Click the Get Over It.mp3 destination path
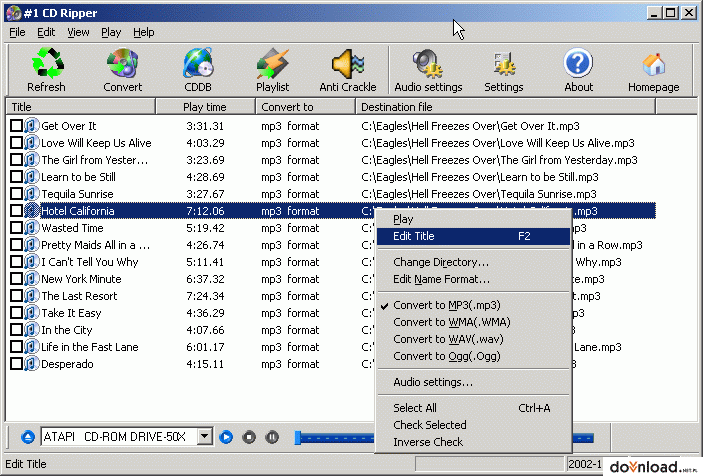Viewport: 703px width, 476px height. click(470, 126)
